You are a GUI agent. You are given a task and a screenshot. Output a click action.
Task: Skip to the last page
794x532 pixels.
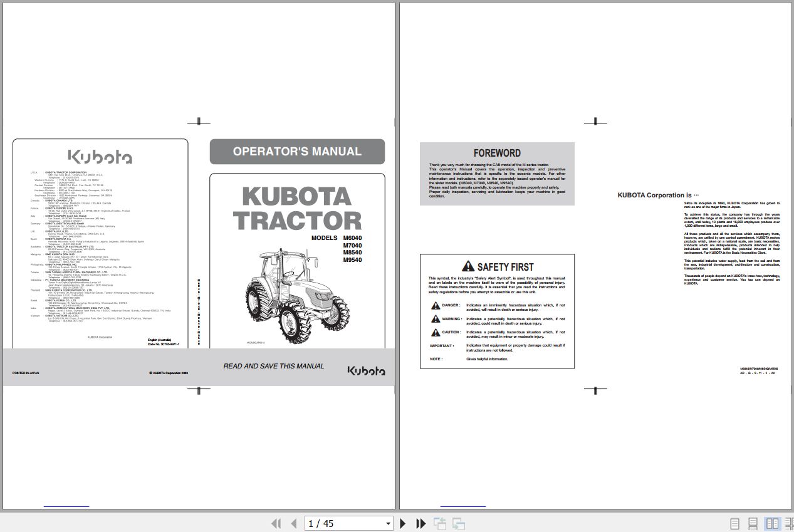click(x=420, y=523)
